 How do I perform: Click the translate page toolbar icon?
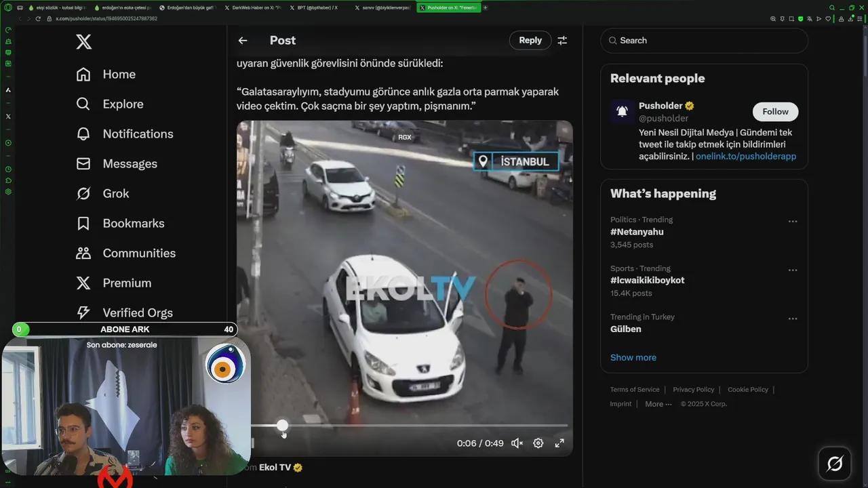tap(810, 19)
